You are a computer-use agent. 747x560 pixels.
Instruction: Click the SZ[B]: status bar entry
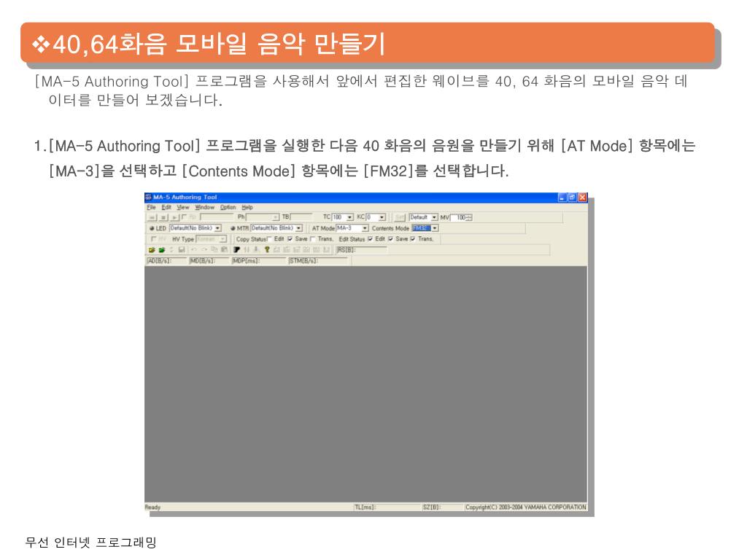pyautogui.click(x=443, y=507)
